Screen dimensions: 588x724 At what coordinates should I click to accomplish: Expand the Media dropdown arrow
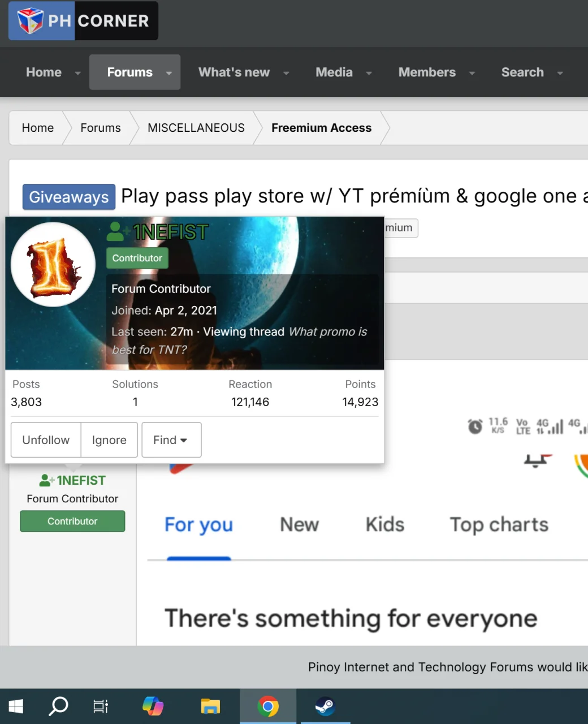[369, 73]
